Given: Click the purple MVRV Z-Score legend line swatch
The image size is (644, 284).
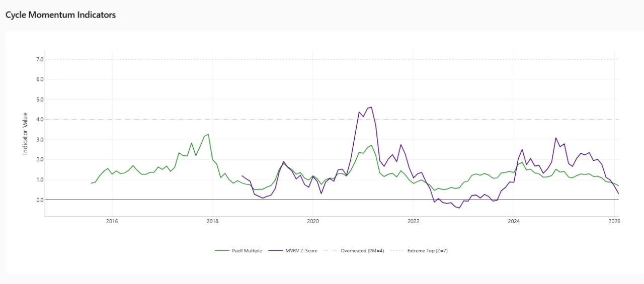Looking at the screenshot, I should pyautogui.click(x=276, y=250).
